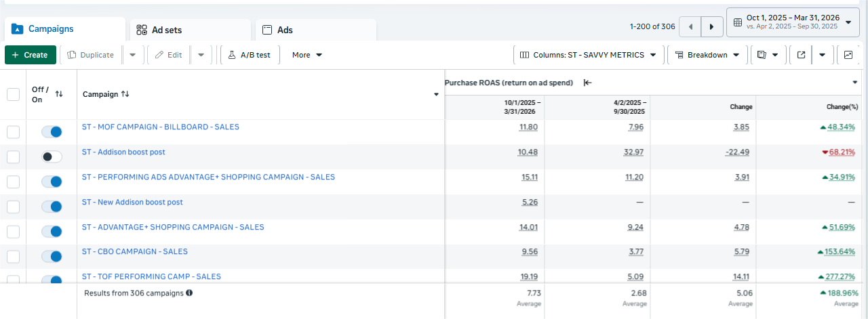Click the 10/1/2025 – 3/31/2026 column header

click(522, 107)
